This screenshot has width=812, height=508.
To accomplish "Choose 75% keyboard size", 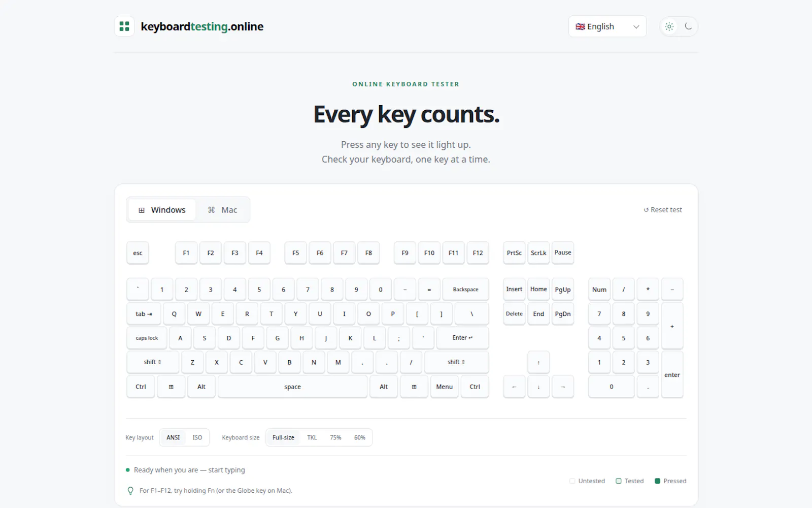I will point(335,437).
